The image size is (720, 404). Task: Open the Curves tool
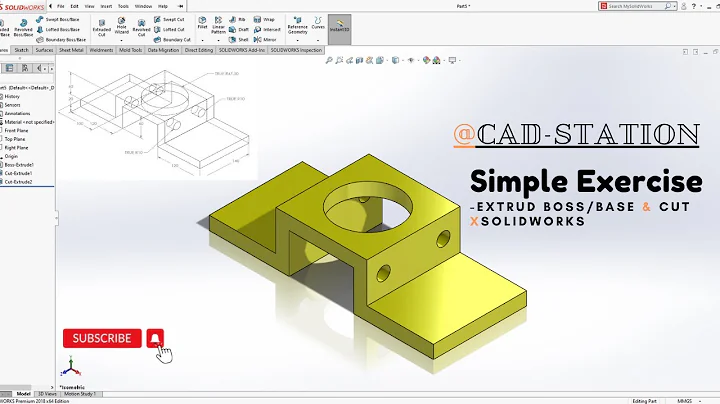click(318, 23)
